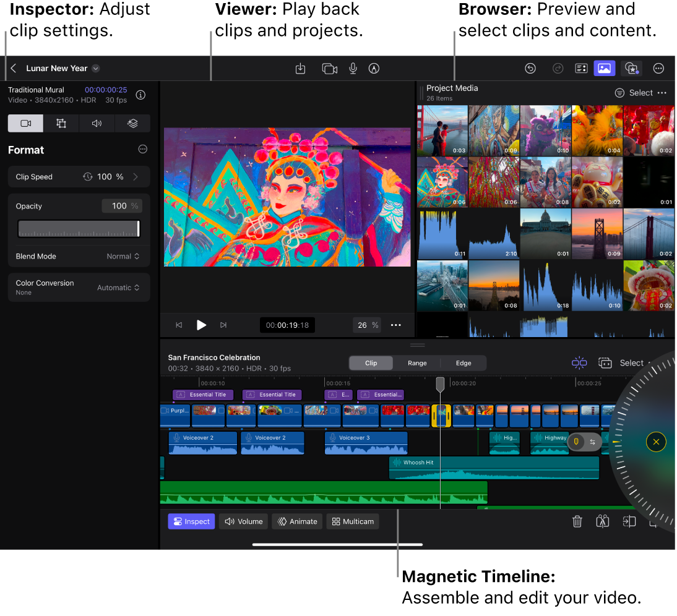
Task: Tap the microphone icon to record a voiceover
Action: [x=353, y=69]
